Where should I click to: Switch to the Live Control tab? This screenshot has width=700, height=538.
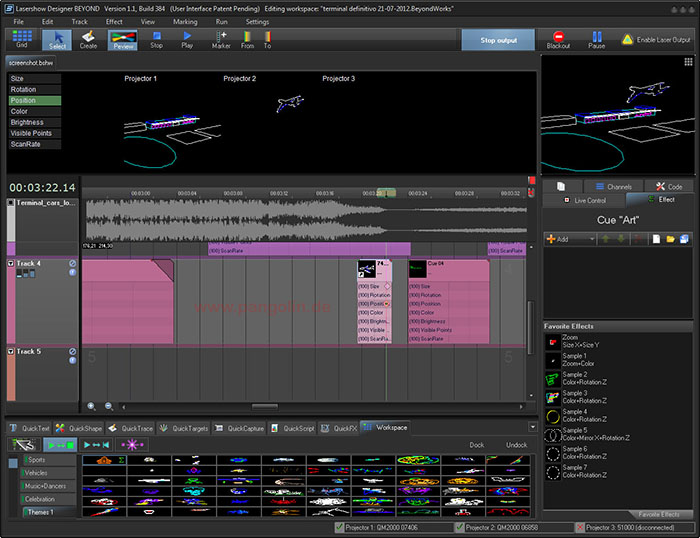point(584,200)
